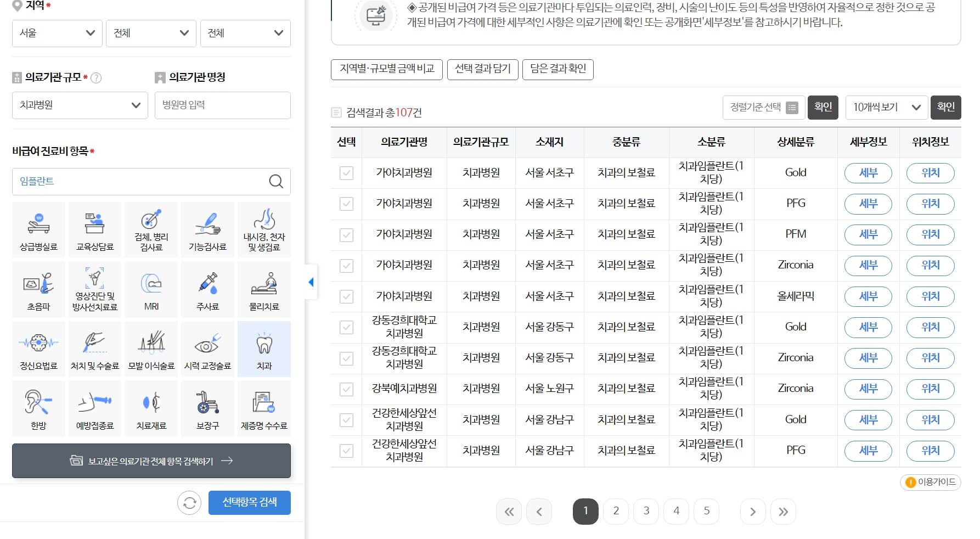The width and height of the screenshot is (980, 539).
Task: Select the 검체, 병리 검사료 category icon
Action: [151, 230]
